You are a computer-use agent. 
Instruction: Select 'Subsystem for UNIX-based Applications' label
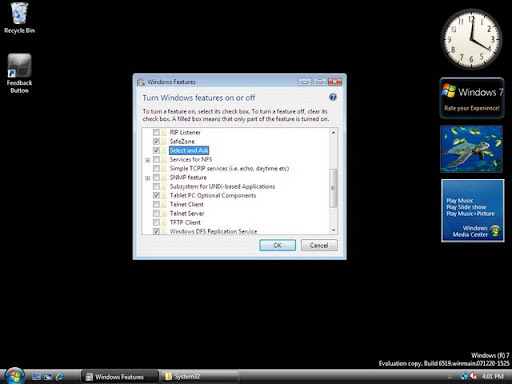pyautogui.click(x=222, y=186)
